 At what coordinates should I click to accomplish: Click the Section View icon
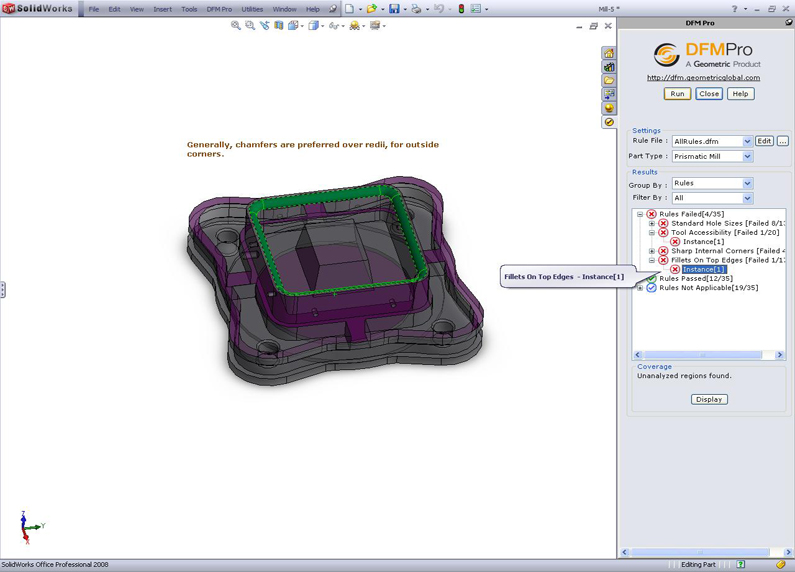(x=279, y=25)
